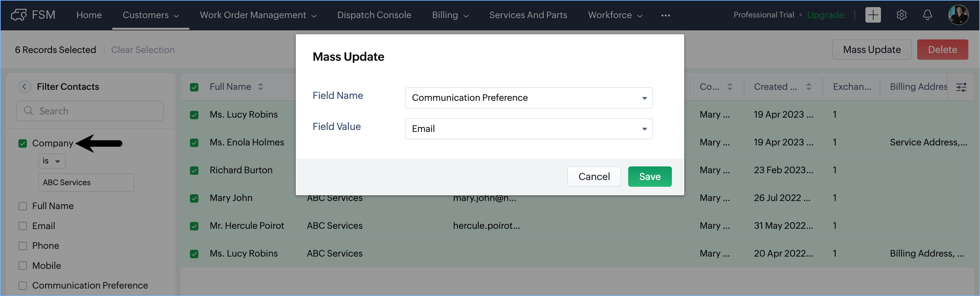Open the Field Value Email dropdown

pos(529,129)
